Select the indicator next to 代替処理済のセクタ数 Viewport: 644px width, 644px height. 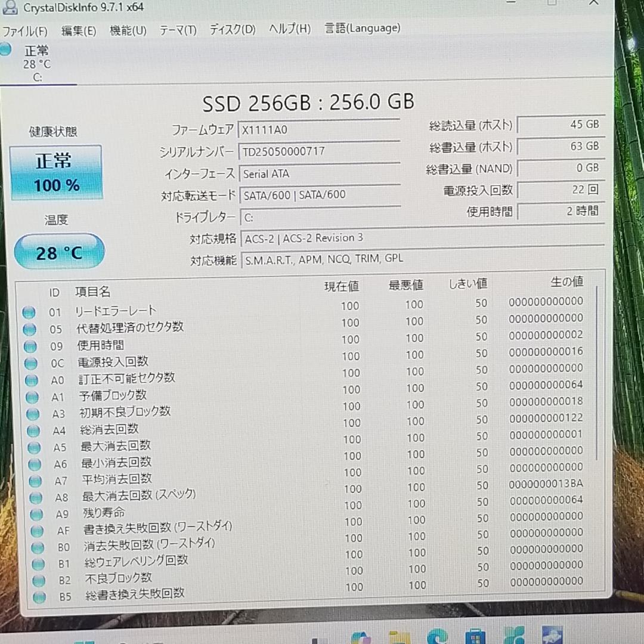pos(29,329)
